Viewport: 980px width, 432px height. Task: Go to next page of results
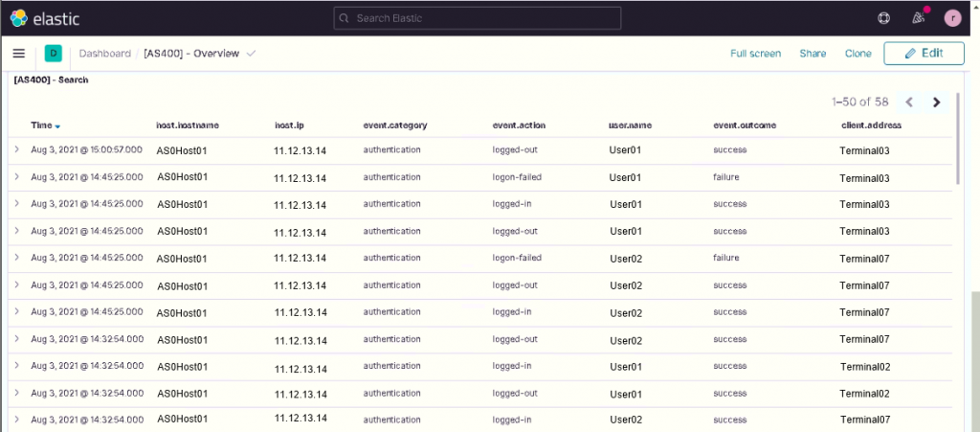coord(937,102)
